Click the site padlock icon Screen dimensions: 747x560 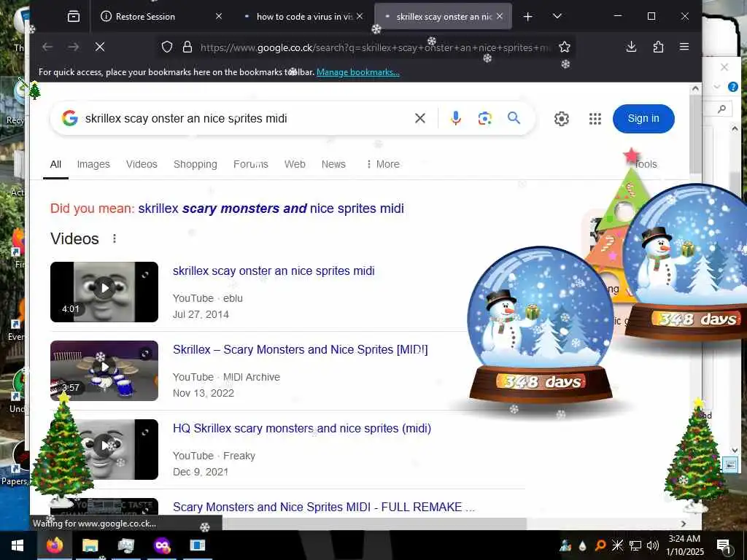(x=187, y=47)
